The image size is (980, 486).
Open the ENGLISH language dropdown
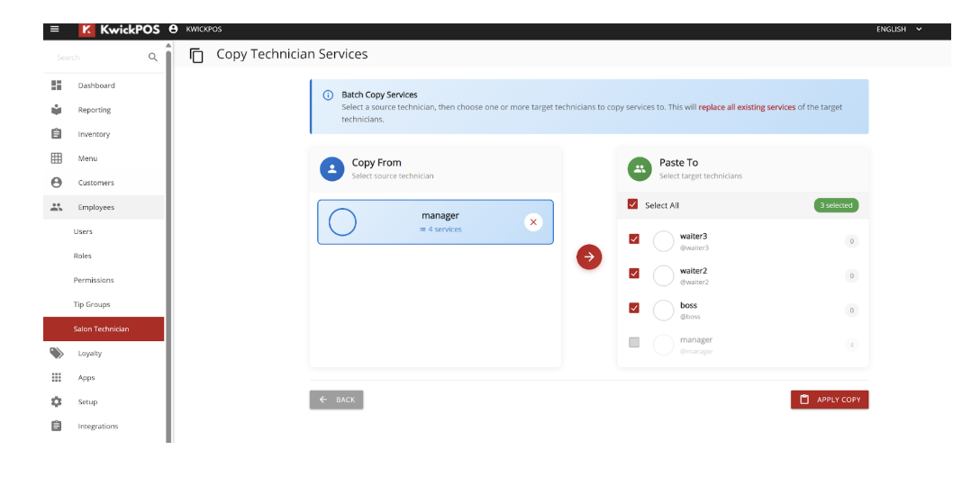point(899,29)
